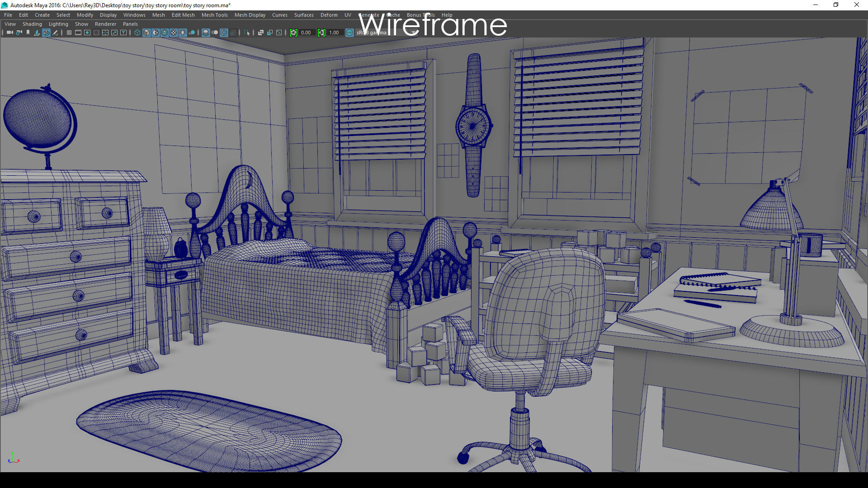
Task: Click the Isolate Select icon
Action: [247, 33]
